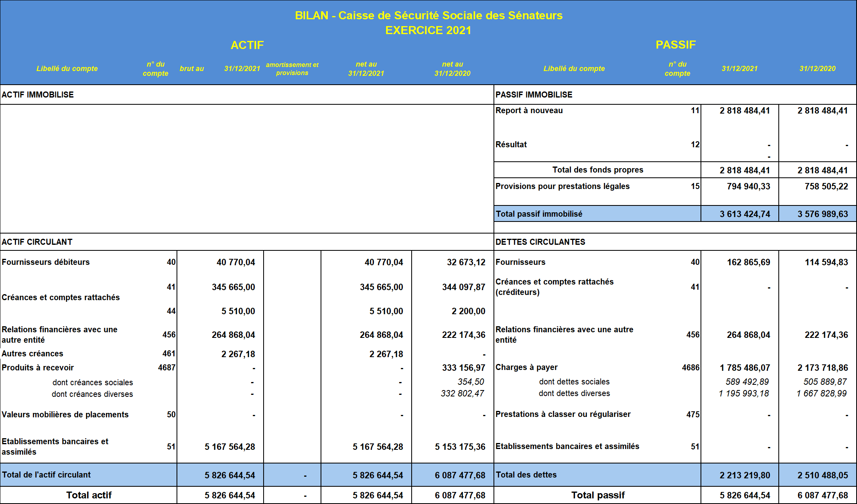
Task: Click the Total actif label cell
Action: (89, 495)
